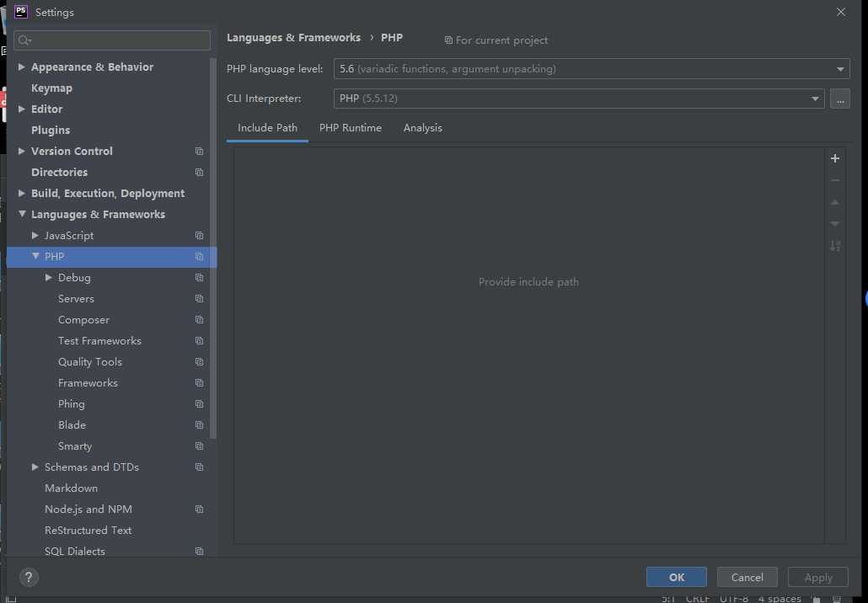Click the project-level icon beside Node.js and NPM
This screenshot has width=868, height=603.
point(199,509)
